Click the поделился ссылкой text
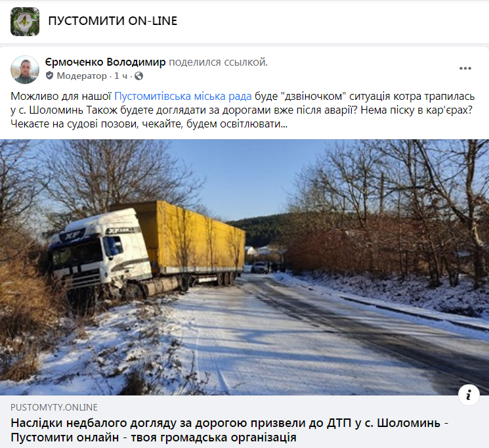 (219, 62)
